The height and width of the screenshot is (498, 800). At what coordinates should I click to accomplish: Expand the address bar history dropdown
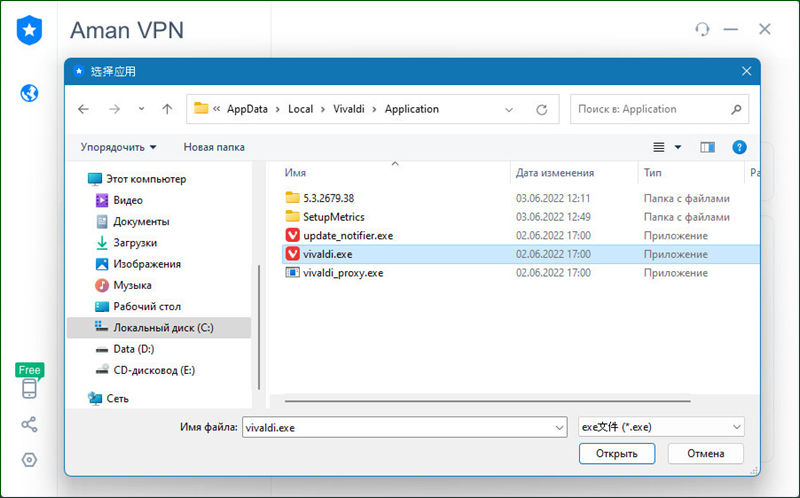[509, 109]
